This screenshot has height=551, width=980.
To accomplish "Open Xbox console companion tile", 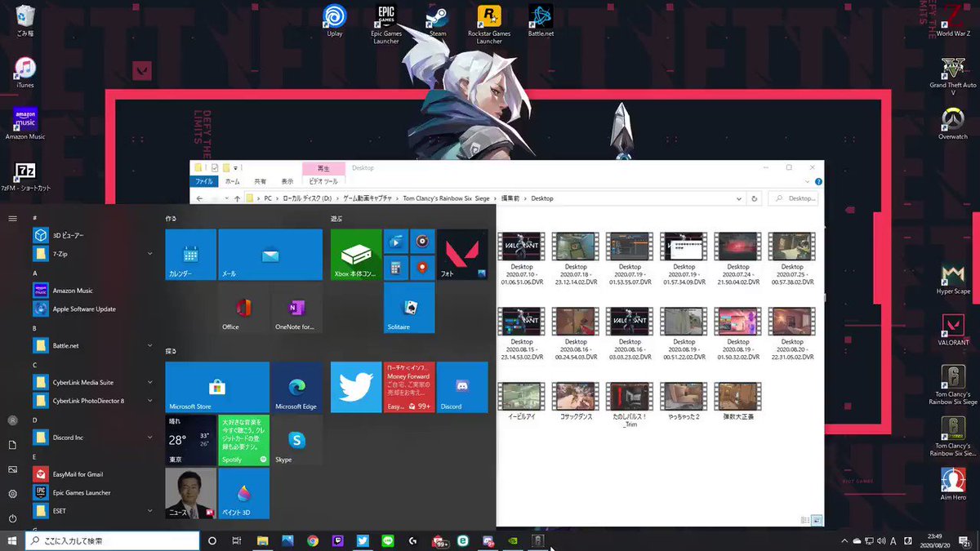I will [356, 255].
